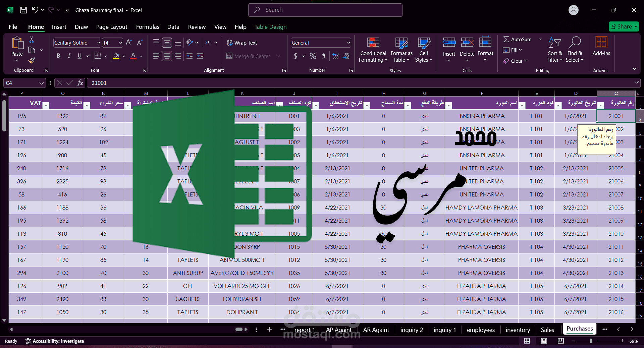Increase font size with larger A icon
The image size is (644, 348).
click(x=129, y=43)
